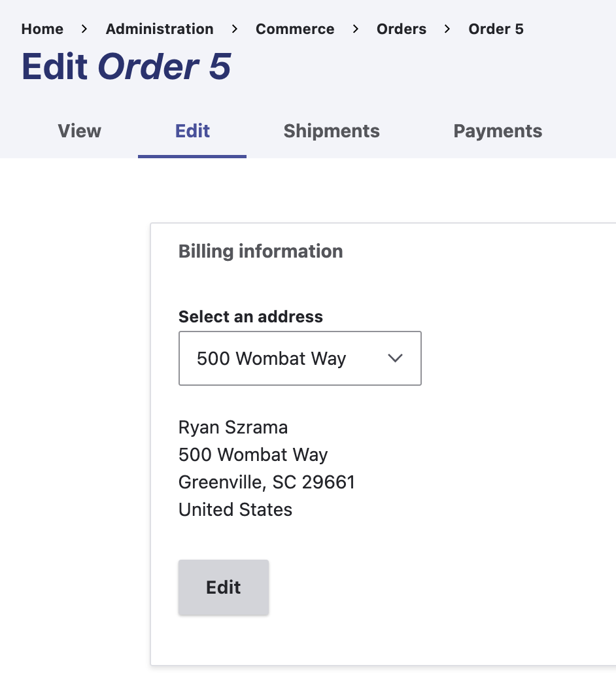Open the Payments tab
Image resolution: width=616 pixels, height=680 pixels.
pyautogui.click(x=497, y=131)
